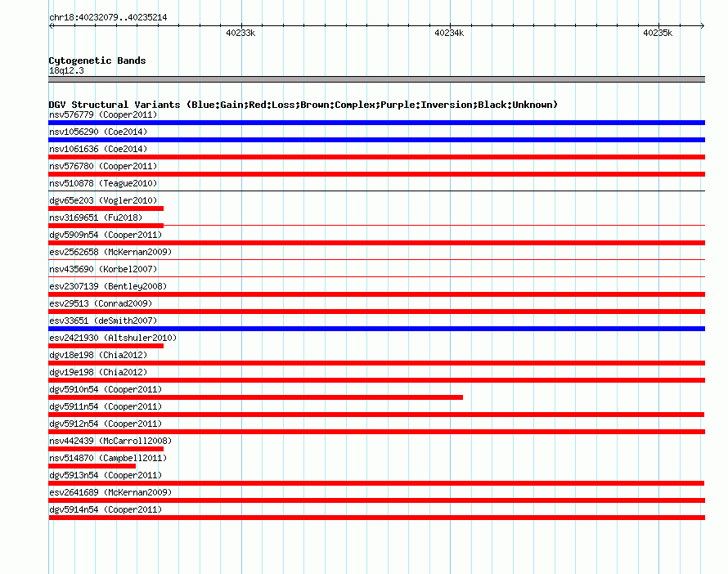Select the blue gain bar under nsv576779
This screenshot has height=574, width=728.
tap(376, 123)
